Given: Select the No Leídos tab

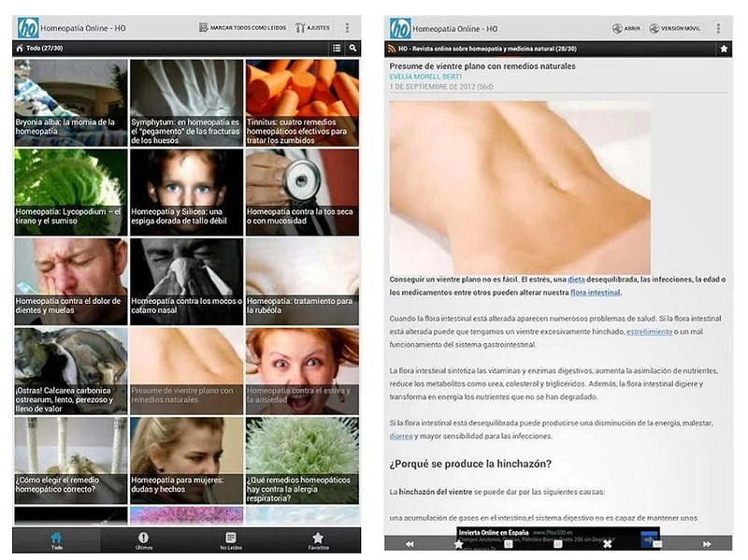Looking at the screenshot, I should (231, 540).
